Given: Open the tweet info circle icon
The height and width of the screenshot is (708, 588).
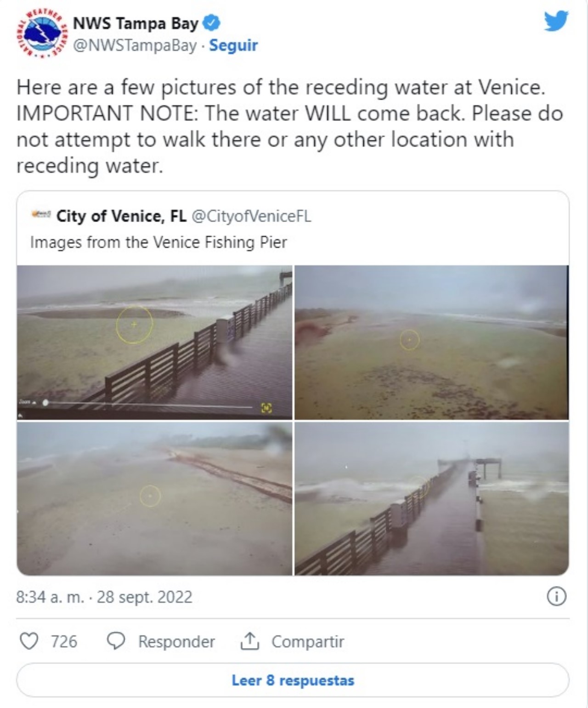Looking at the screenshot, I should [556, 596].
